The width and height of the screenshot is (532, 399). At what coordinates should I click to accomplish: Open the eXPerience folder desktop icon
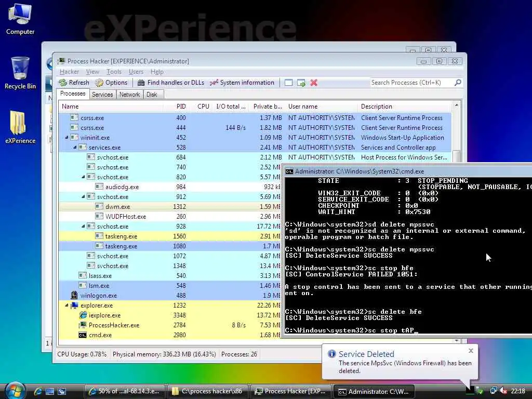(20, 127)
